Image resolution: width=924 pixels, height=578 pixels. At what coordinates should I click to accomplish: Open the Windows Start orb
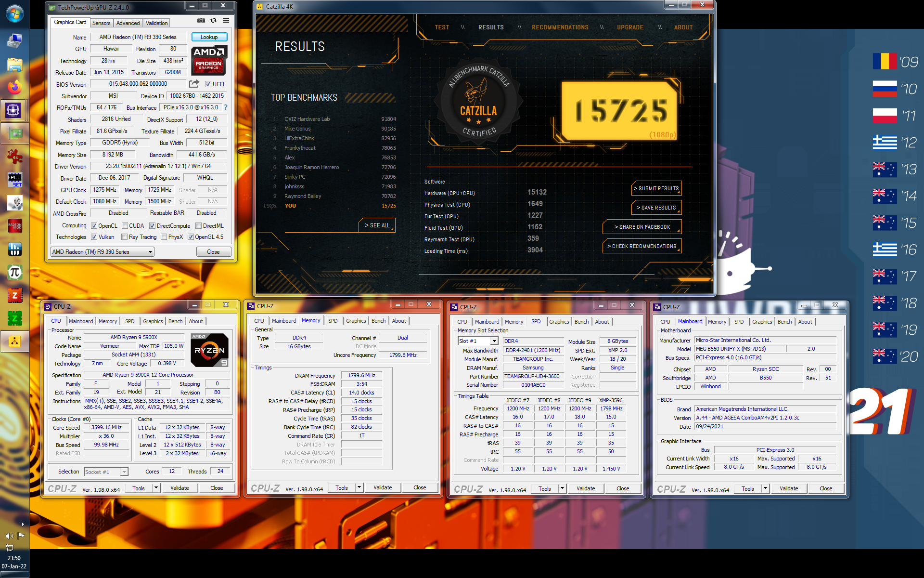[14, 14]
